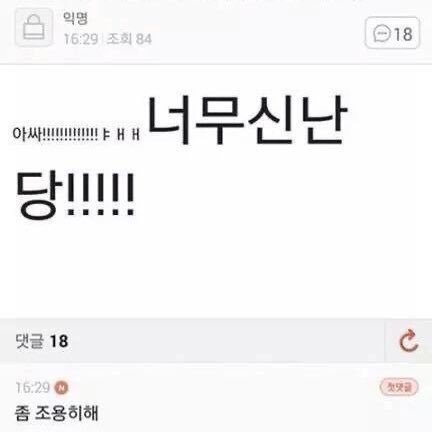Click the view count 조회 84
The height and width of the screenshot is (432, 432).
[x=129, y=39]
